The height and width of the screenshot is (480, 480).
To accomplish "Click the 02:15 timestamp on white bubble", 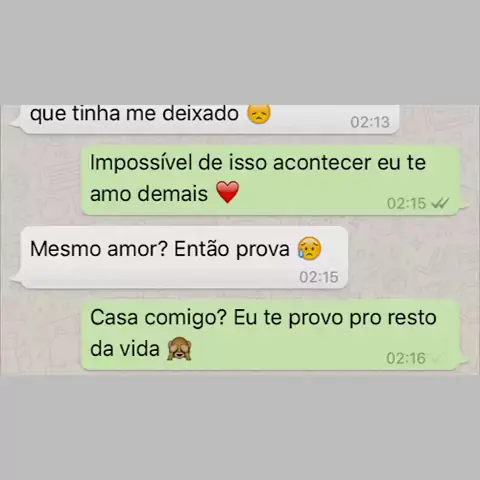I will (319, 277).
